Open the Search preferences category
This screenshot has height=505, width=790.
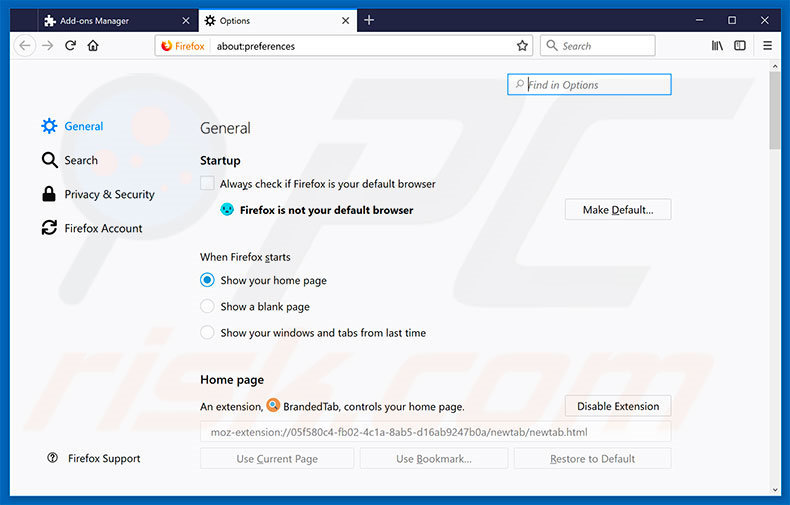pyautogui.click(x=70, y=160)
